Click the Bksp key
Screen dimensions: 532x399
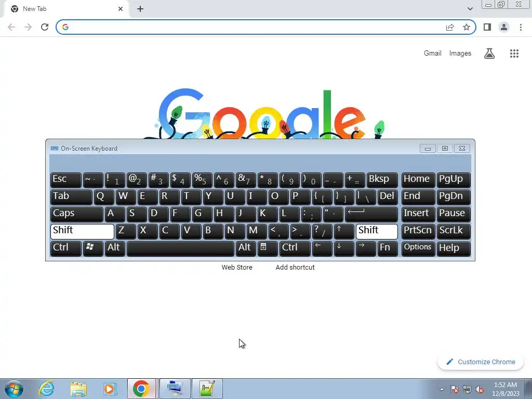(x=382, y=180)
